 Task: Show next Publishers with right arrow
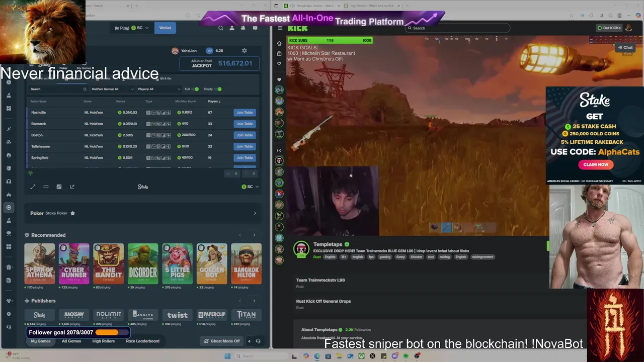[x=254, y=301]
